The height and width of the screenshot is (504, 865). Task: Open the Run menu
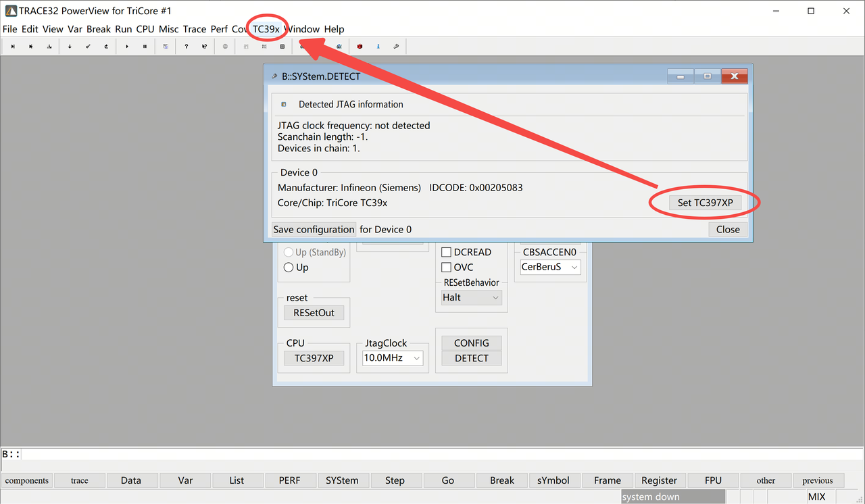[x=124, y=29]
